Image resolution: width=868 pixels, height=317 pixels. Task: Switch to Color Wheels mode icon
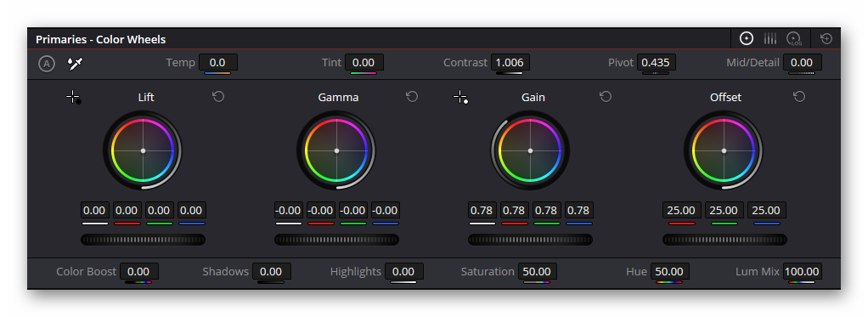pyautogui.click(x=747, y=38)
